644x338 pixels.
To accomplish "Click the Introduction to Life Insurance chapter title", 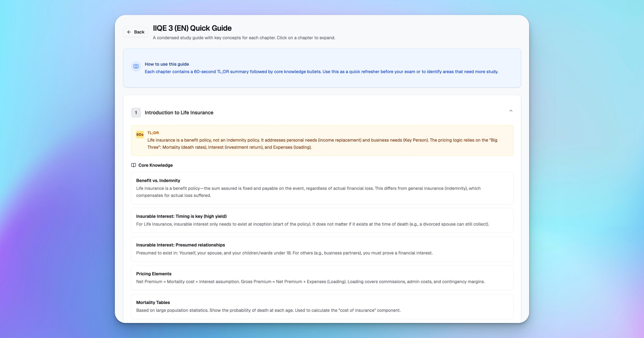I will click(179, 113).
